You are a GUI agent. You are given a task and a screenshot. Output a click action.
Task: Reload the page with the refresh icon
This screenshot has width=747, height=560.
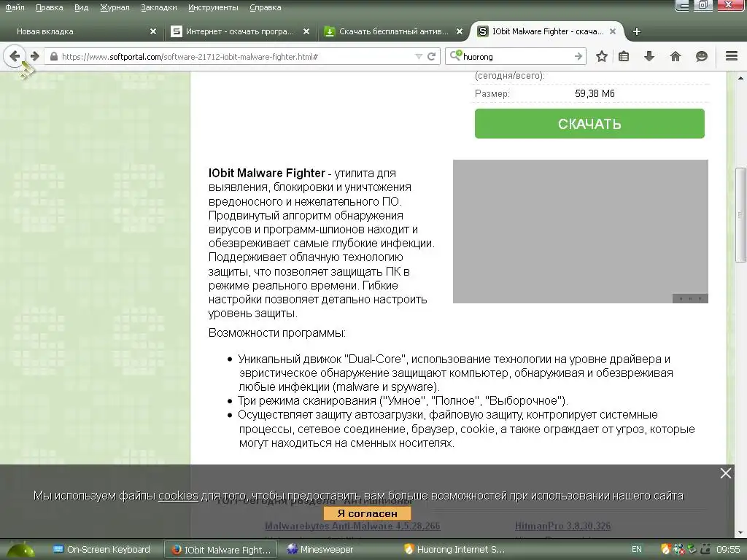(x=432, y=57)
